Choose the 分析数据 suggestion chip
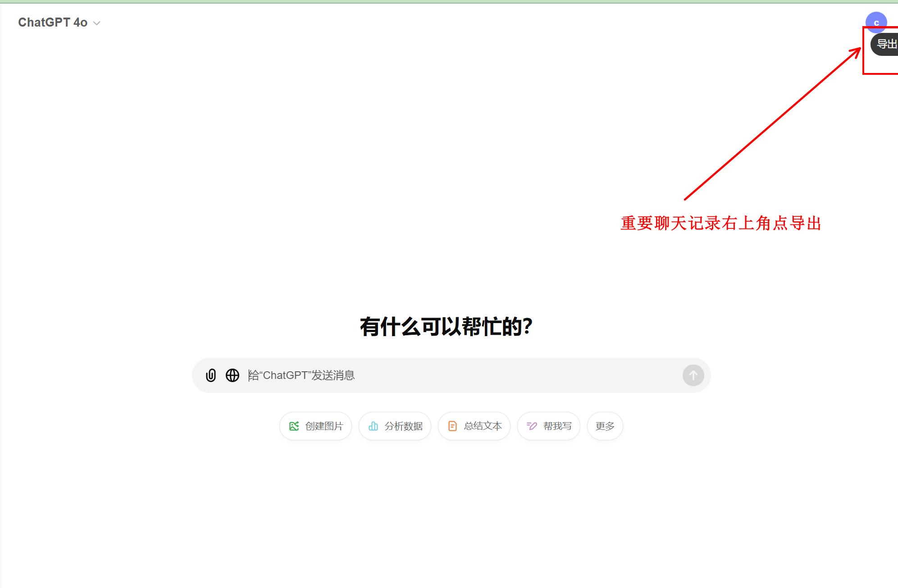The height and width of the screenshot is (588, 898). point(403,426)
